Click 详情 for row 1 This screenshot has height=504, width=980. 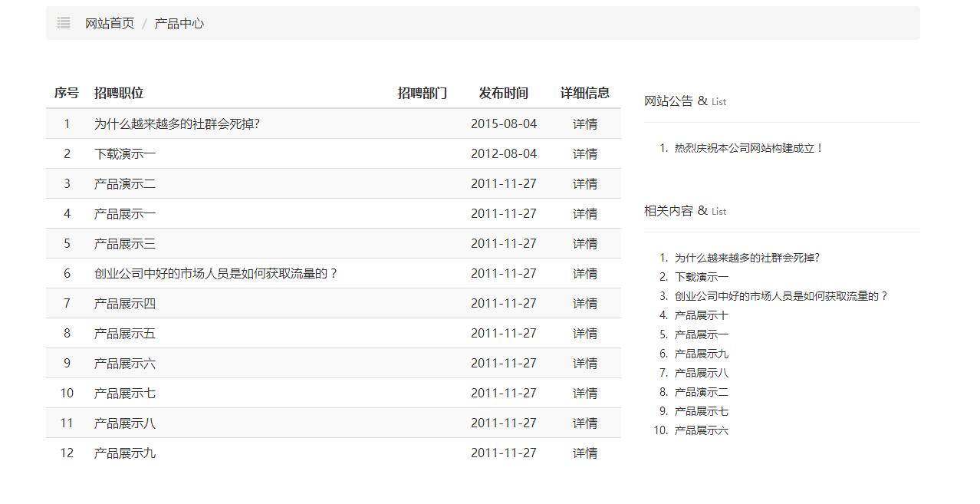pos(584,124)
